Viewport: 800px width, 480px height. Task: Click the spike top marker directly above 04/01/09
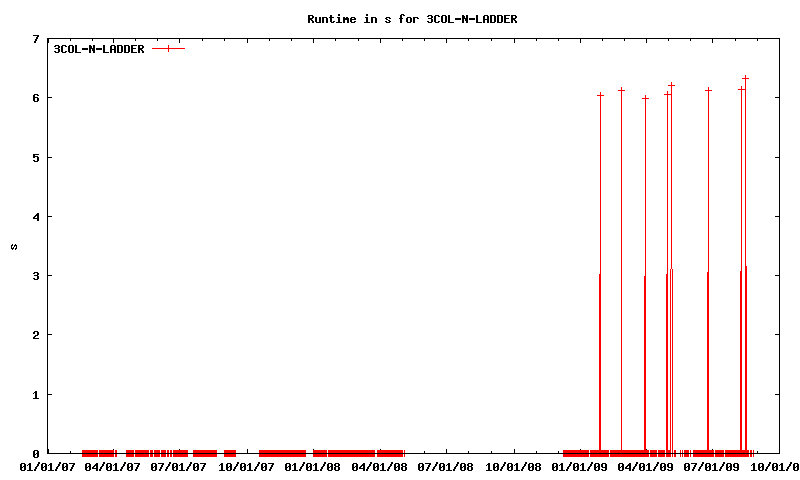point(645,98)
